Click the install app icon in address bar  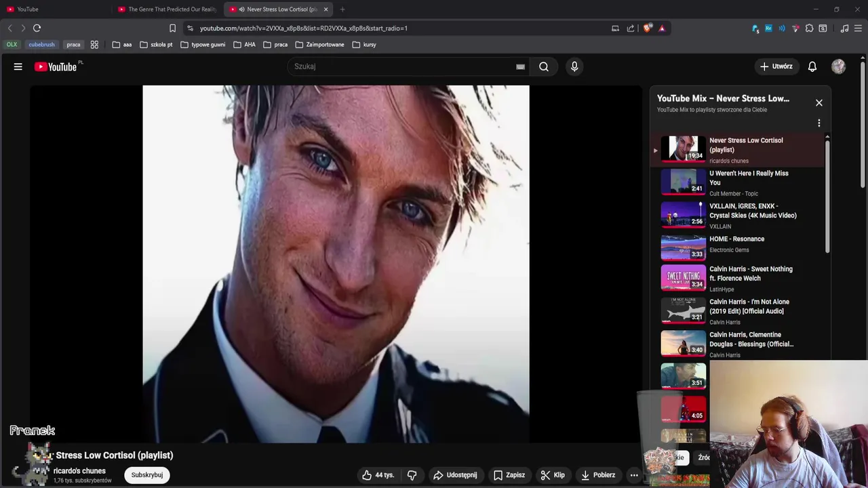tap(615, 28)
